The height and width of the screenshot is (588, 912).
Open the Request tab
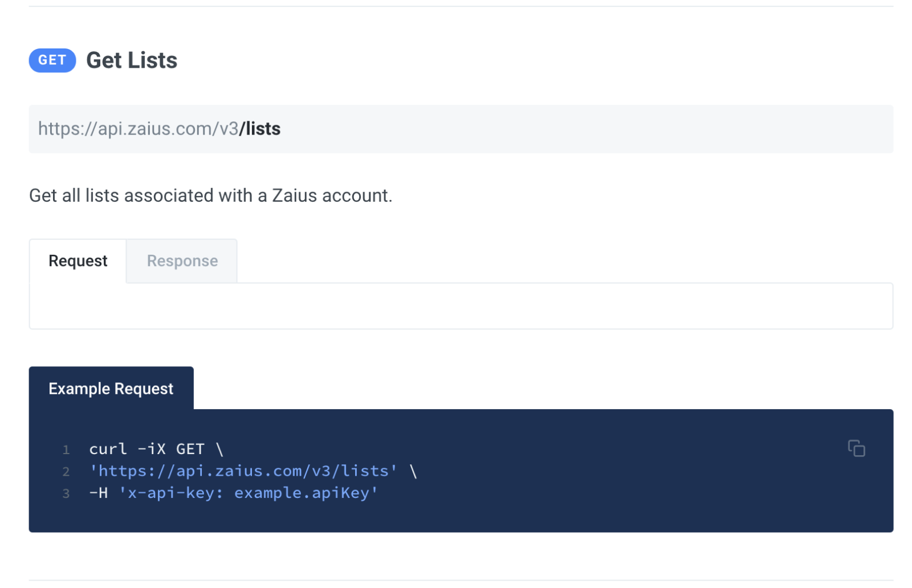(x=78, y=260)
